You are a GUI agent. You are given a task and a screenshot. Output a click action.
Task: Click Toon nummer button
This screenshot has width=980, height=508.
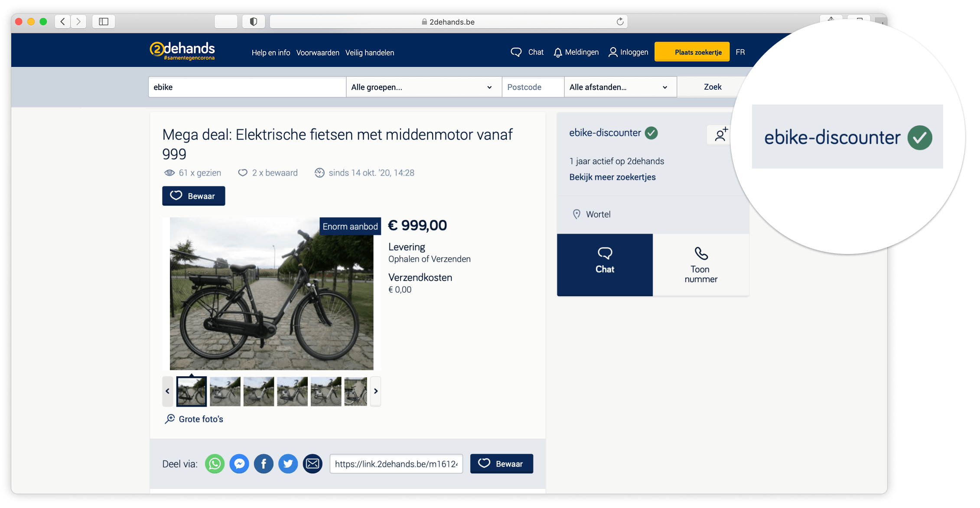tap(701, 265)
